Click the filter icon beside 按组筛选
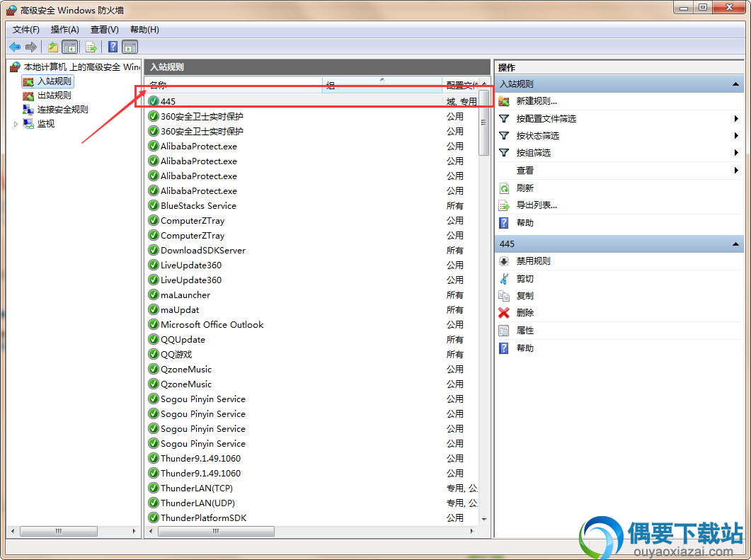 tap(504, 153)
